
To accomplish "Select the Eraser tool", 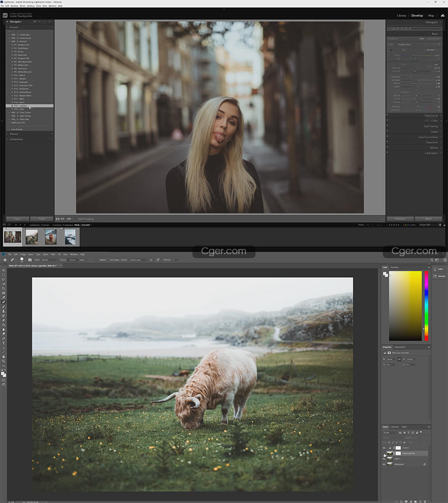I will coord(4,320).
